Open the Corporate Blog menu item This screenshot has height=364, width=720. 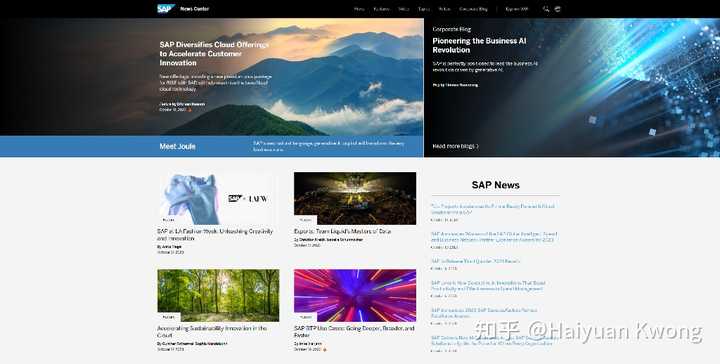tap(473, 9)
